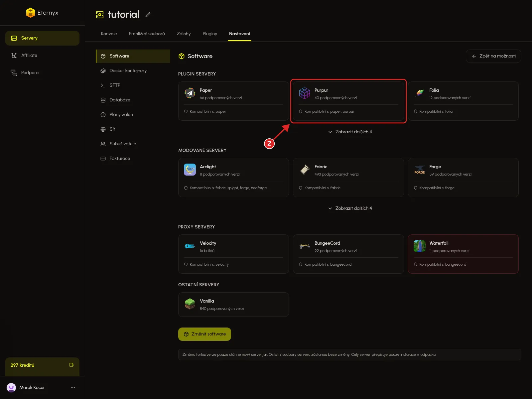Edit server name with pencil icon

point(148,15)
